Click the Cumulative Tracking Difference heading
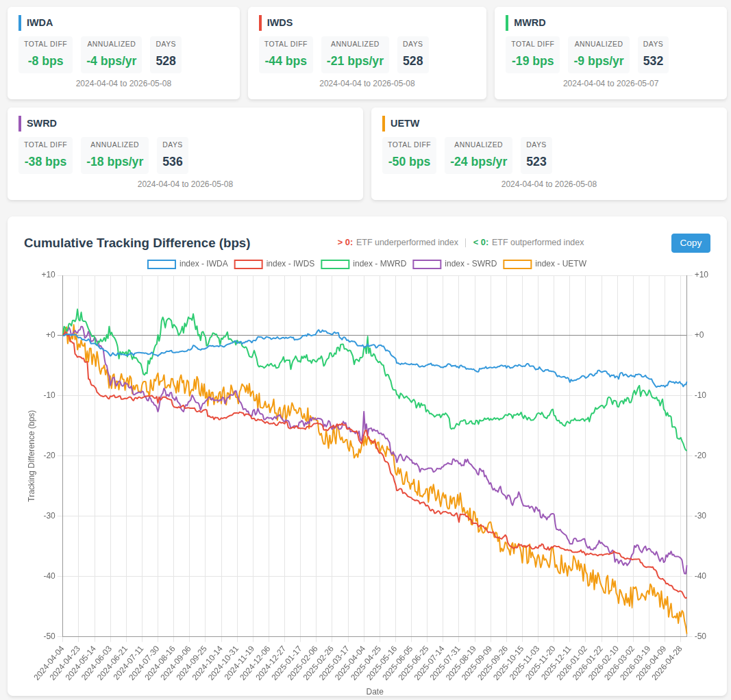Image resolution: width=731 pixels, height=700 pixels. [x=137, y=243]
